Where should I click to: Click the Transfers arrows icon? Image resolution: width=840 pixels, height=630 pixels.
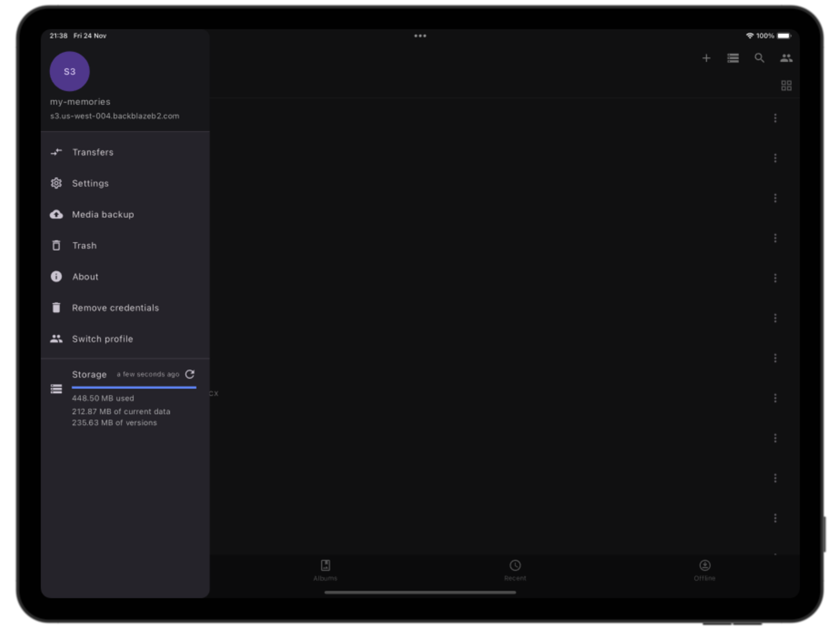point(56,152)
